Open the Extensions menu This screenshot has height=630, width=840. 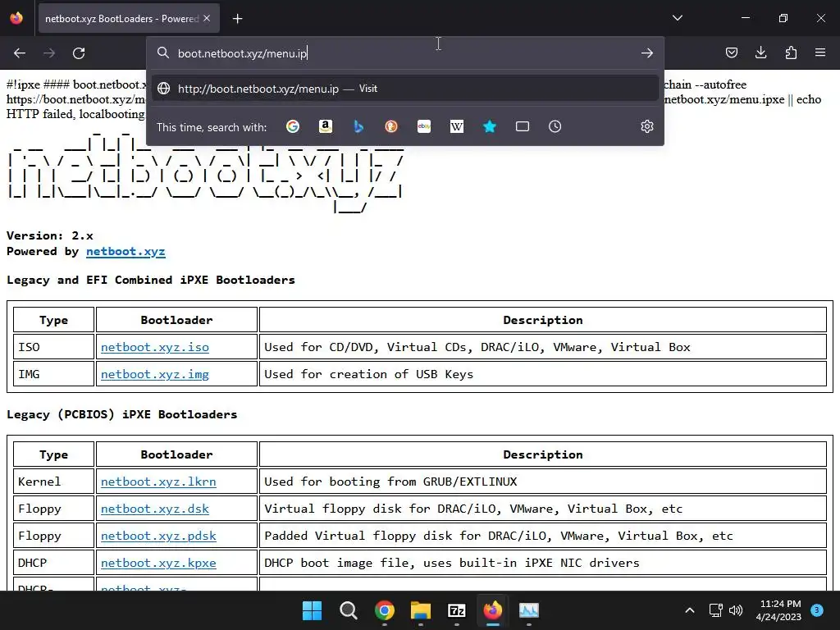[x=791, y=52]
